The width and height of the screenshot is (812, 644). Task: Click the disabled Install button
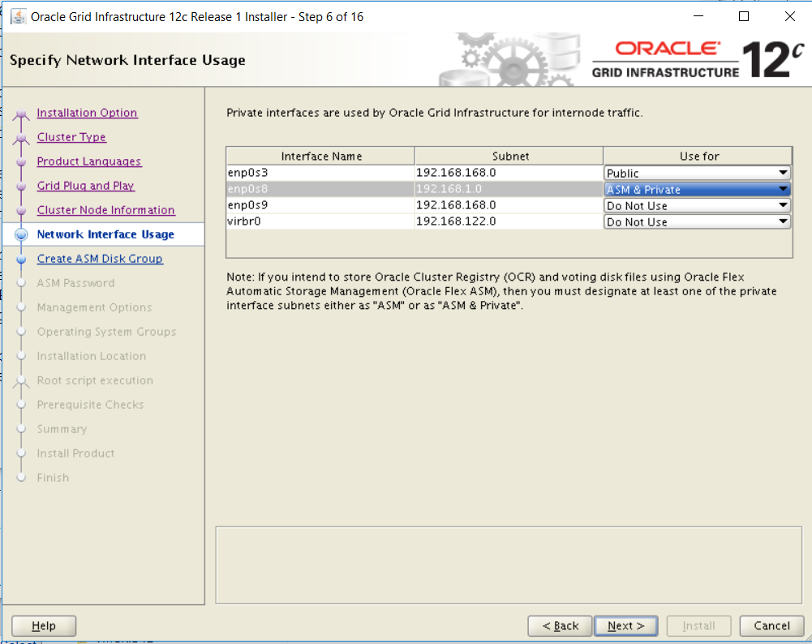pyautogui.click(x=698, y=626)
